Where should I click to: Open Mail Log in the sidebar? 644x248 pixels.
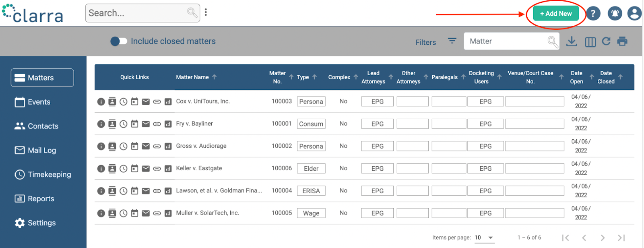(x=35, y=150)
